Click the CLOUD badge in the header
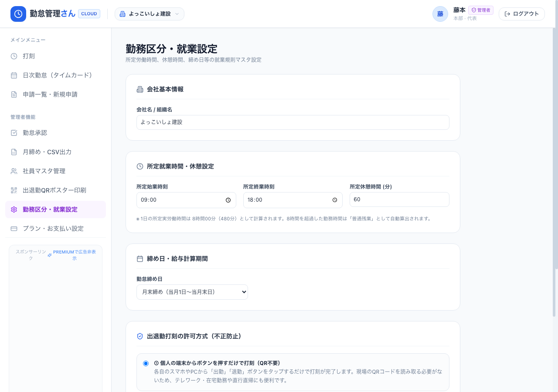The width and height of the screenshot is (558, 392). tap(89, 14)
